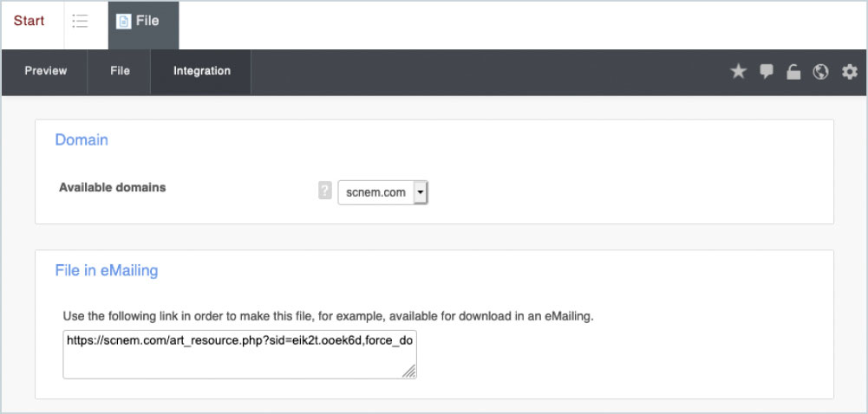Open settings via the gear icon

pos(849,72)
